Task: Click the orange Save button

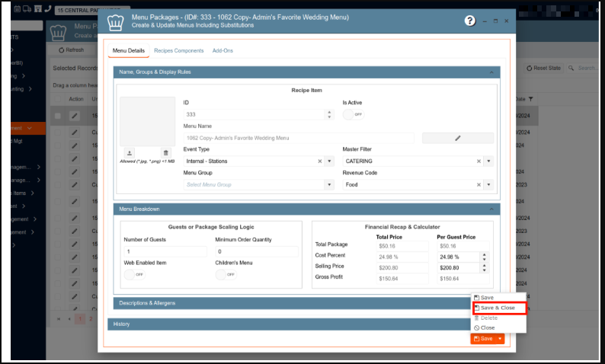Action: (482, 338)
